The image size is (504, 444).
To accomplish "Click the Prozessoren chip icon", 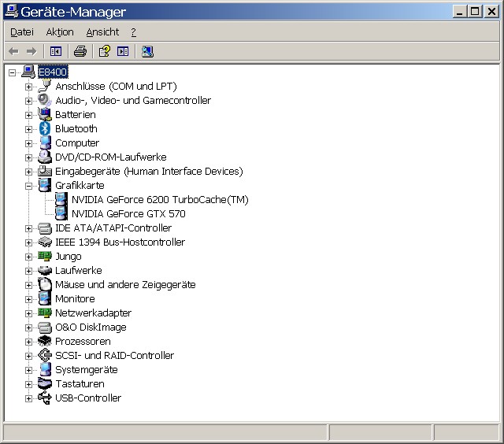I will pyautogui.click(x=45, y=341).
